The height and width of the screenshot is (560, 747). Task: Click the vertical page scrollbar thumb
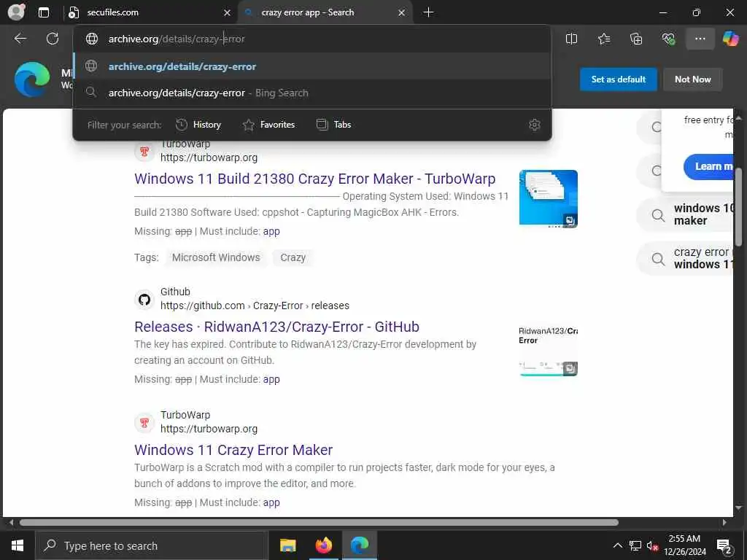[x=739, y=206]
